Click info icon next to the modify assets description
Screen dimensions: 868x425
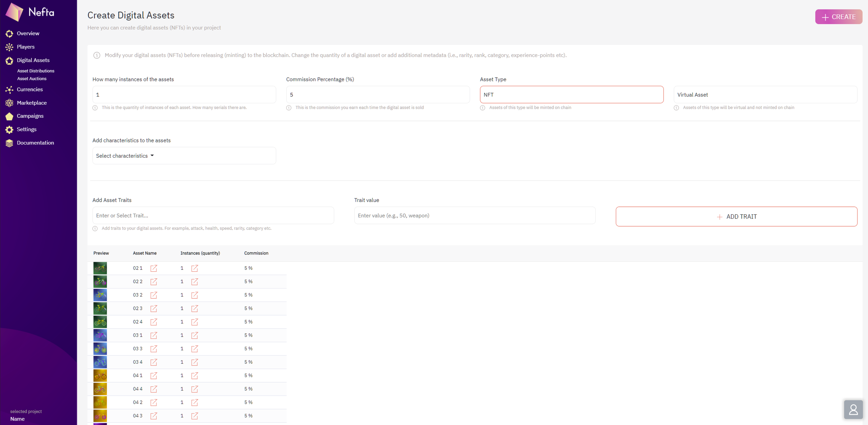pos(97,55)
